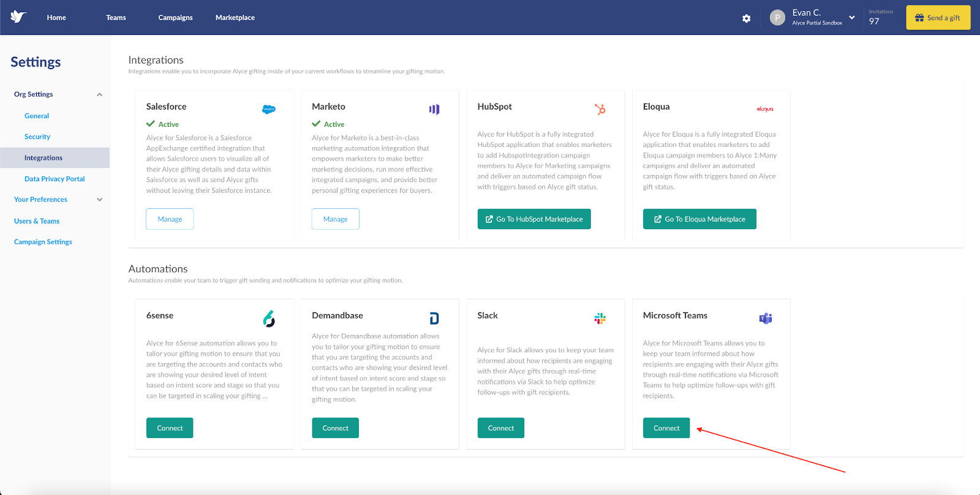The height and width of the screenshot is (495, 980).
Task: Go To HubSpot Marketplace
Action: click(534, 219)
